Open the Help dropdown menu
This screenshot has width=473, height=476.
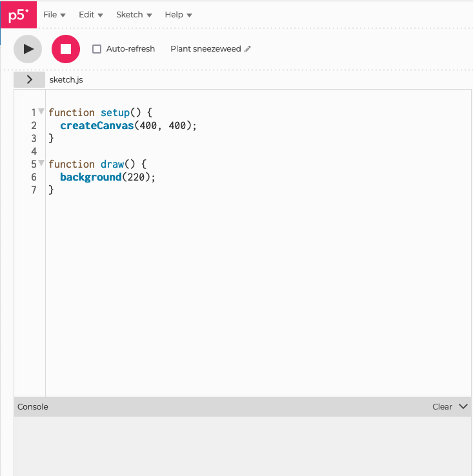click(178, 15)
